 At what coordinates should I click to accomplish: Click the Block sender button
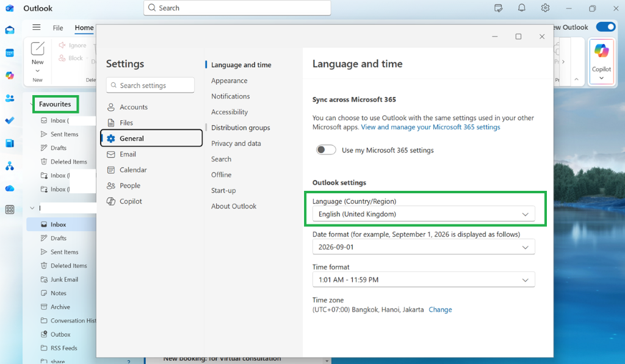[71, 58]
